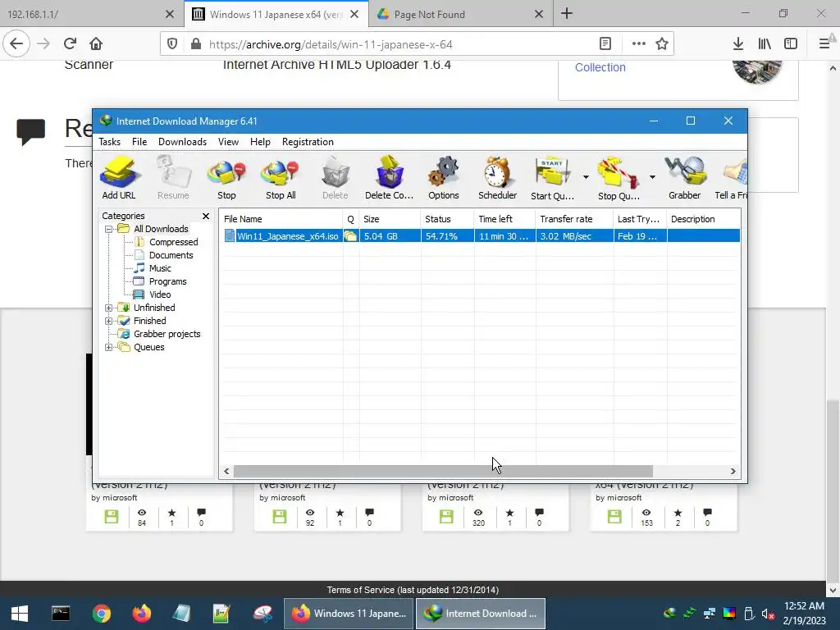Click the Collection link on archive.org page
Image resolution: width=840 pixels, height=630 pixels.
(x=600, y=67)
